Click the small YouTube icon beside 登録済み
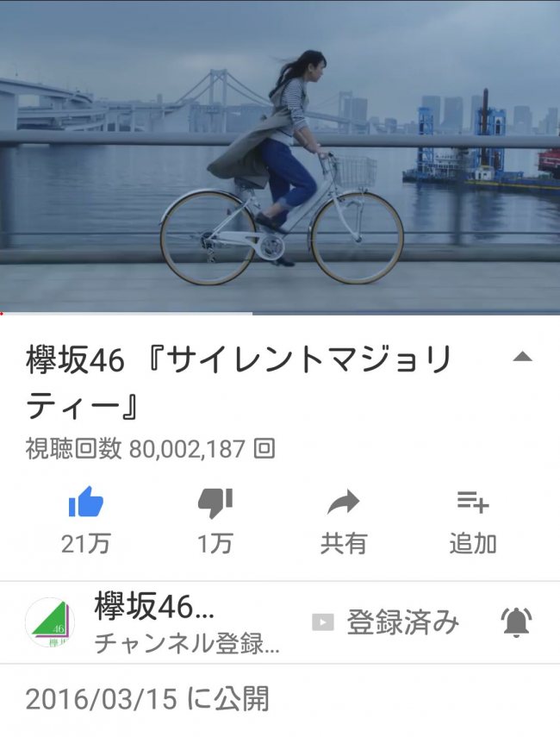560x737 pixels. coord(323,622)
